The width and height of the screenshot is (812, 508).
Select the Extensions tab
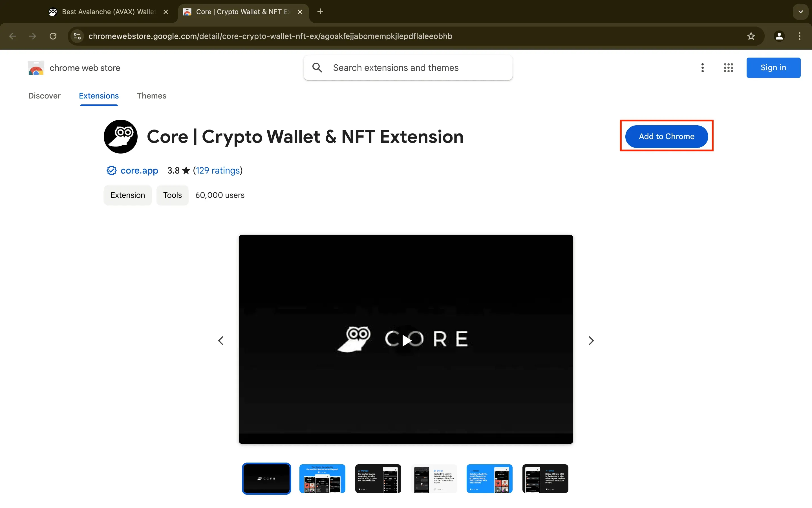coord(99,96)
